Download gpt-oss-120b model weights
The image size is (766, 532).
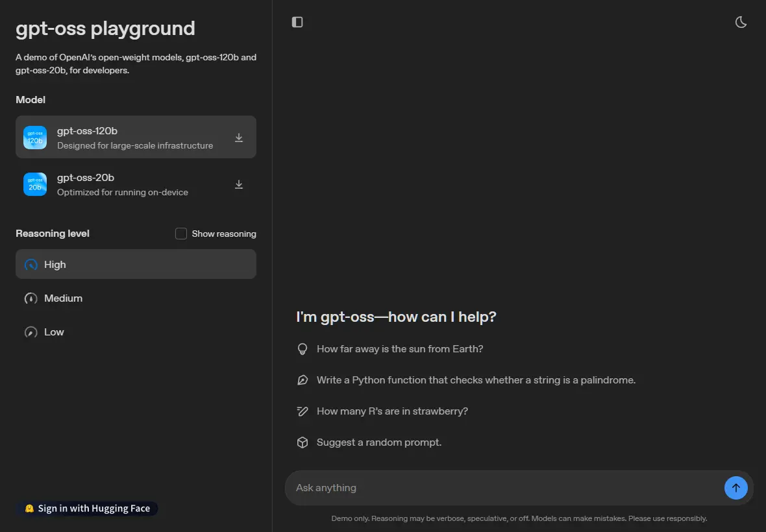pyautogui.click(x=239, y=138)
